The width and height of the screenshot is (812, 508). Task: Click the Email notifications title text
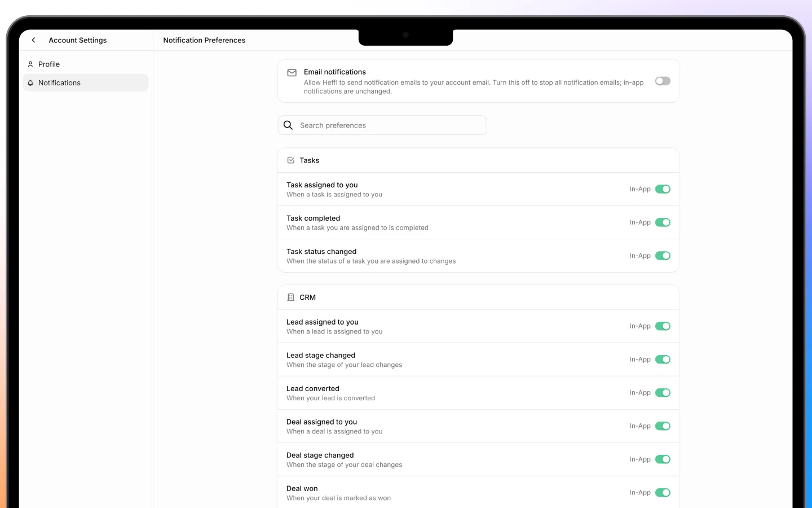point(335,72)
